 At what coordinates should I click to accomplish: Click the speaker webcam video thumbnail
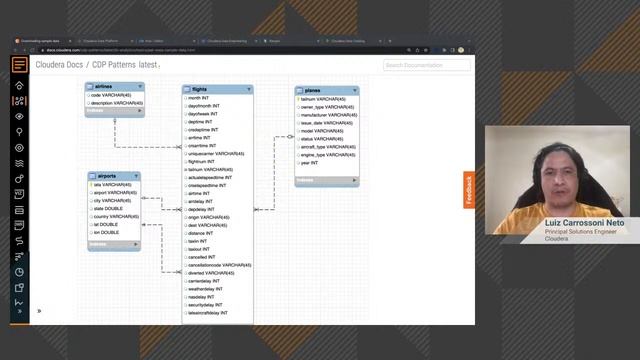click(x=558, y=180)
